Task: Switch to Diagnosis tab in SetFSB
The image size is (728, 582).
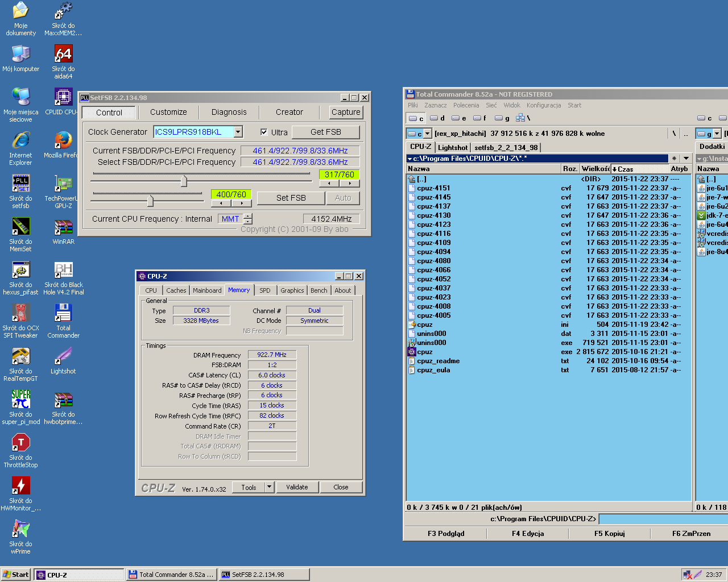Action: [229, 112]
